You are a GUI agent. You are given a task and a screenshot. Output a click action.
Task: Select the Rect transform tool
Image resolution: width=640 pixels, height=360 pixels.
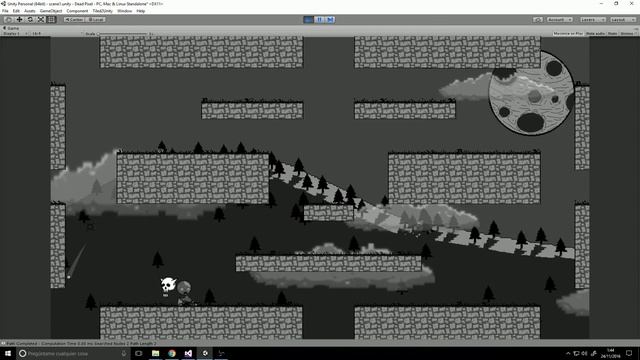pos(51,20)
